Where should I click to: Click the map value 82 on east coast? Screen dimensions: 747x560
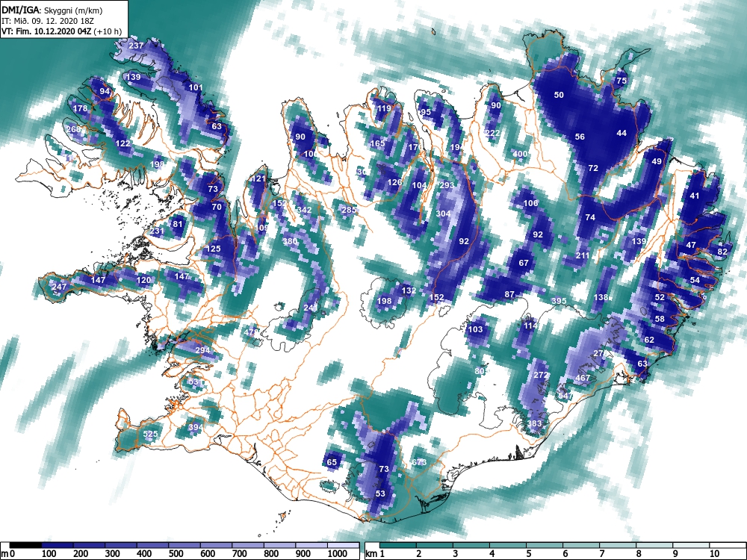[x=722, y=252]
